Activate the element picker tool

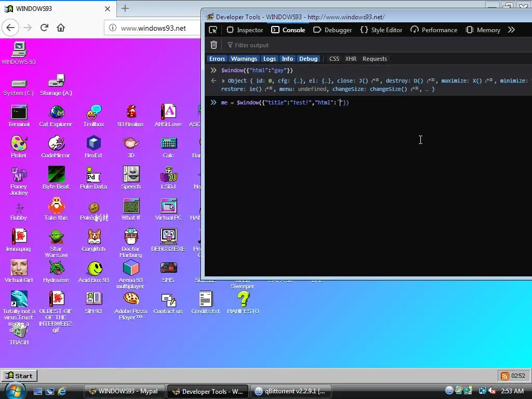tap(213, 30)
